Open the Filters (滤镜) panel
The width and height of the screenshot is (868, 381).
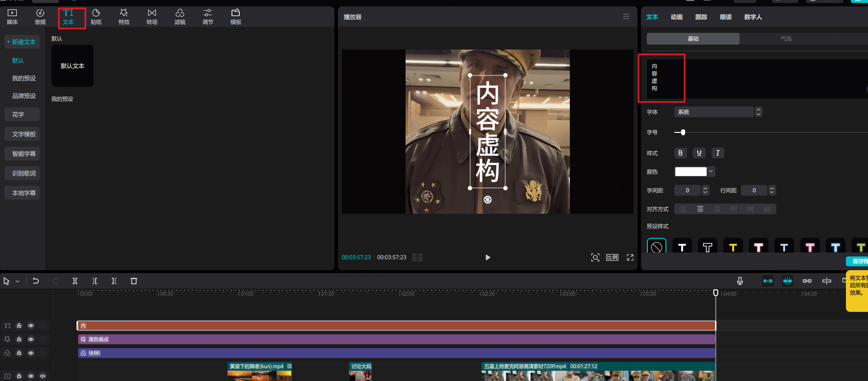click(x=180, y=16)
